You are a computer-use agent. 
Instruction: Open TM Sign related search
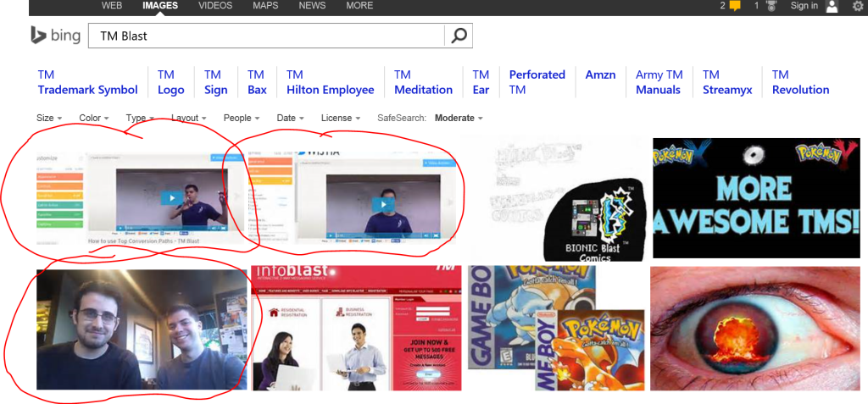tap(216, 82)
